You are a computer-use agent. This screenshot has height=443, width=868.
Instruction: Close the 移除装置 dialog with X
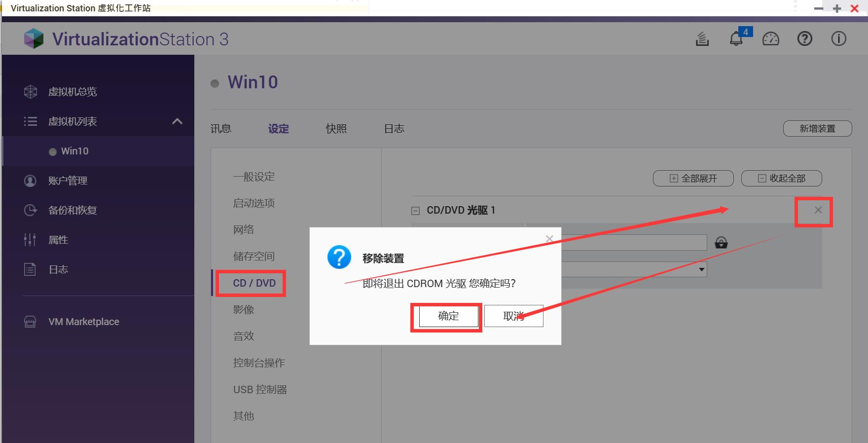tap(549, 239)
